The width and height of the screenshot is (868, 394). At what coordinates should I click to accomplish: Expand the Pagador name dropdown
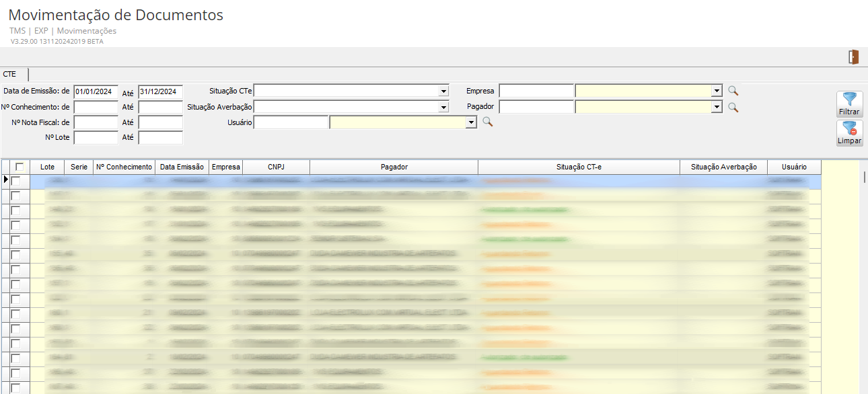717,107
